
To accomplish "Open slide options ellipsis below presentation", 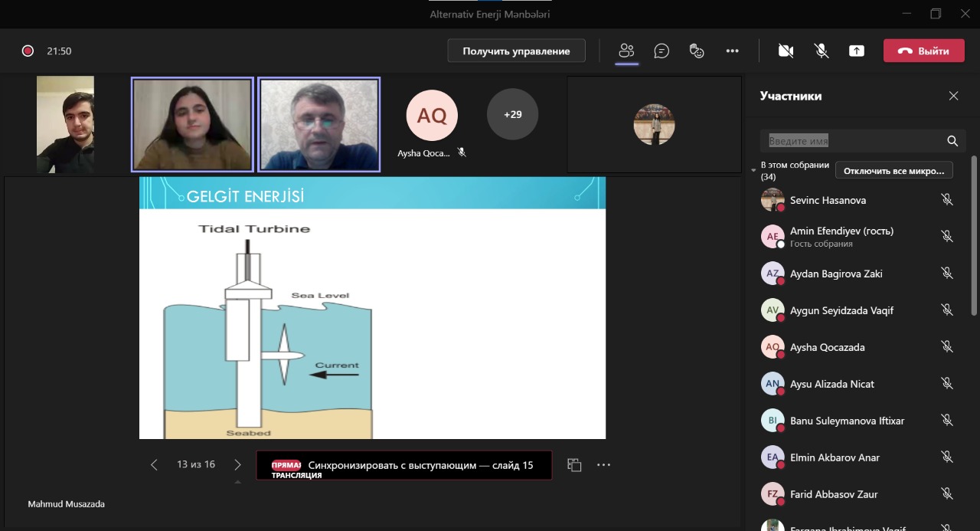I will click(603, 464).
